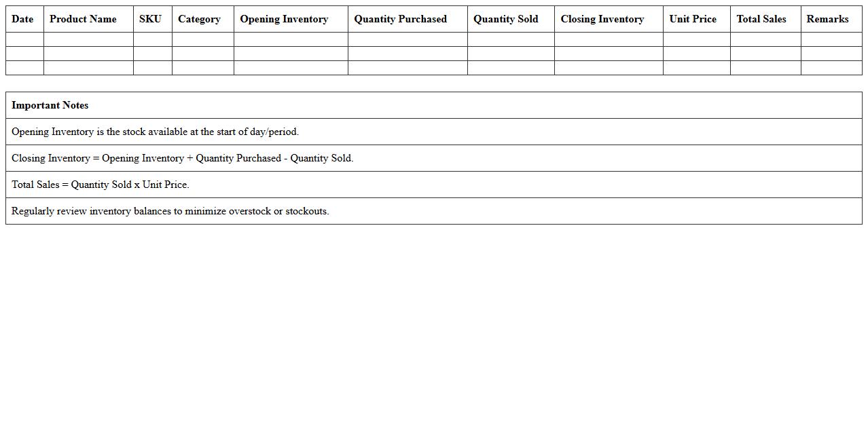Click the Important Notes heading
Viewport: 868px width, 441px height.
coord(50,105)
